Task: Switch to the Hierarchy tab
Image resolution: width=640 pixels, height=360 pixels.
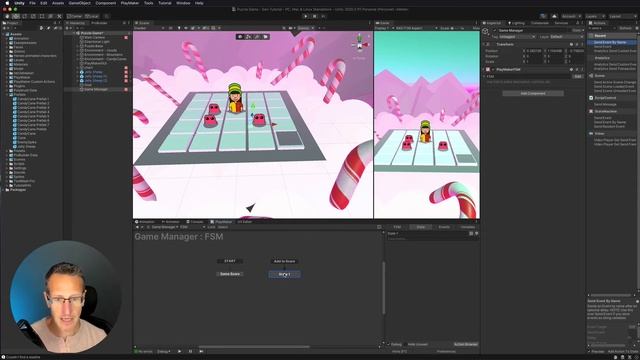Action: 76,23
